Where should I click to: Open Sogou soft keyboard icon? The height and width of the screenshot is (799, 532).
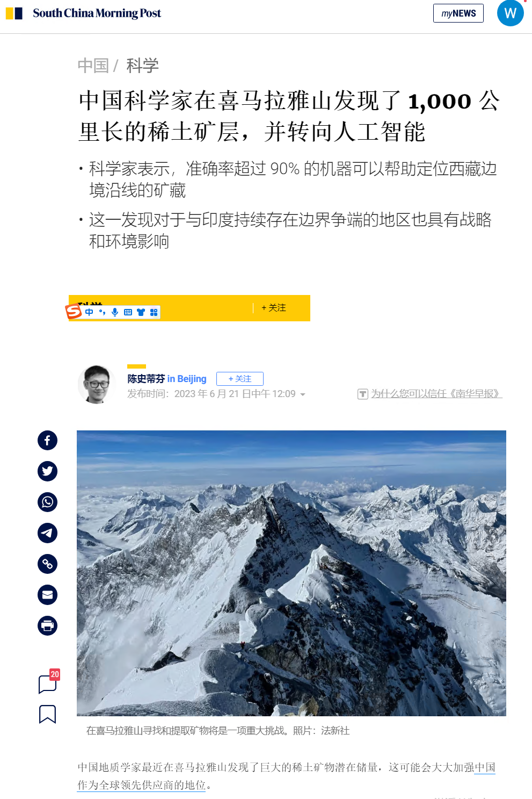128,312
